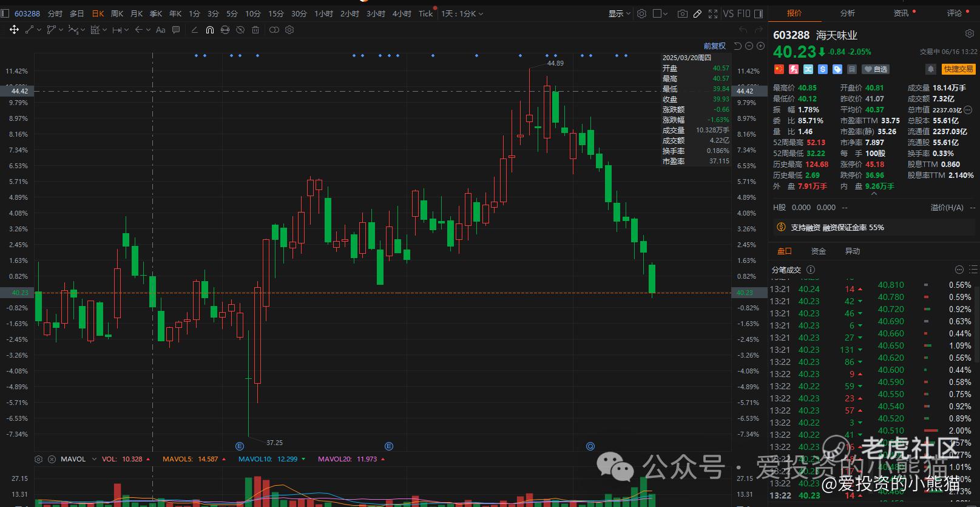This screenshot has height=507, width=980.
Task: Open the 资讯 news tab
Action: (901, 13)
